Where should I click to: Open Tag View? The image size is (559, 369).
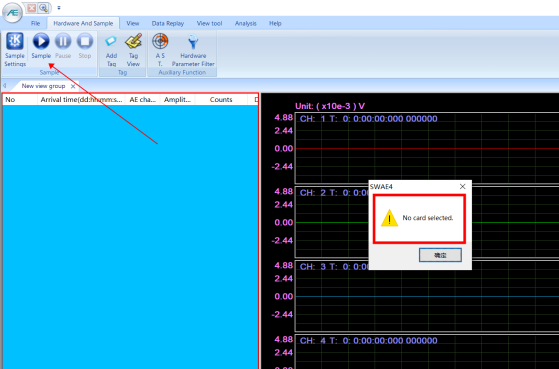(133, 49)
